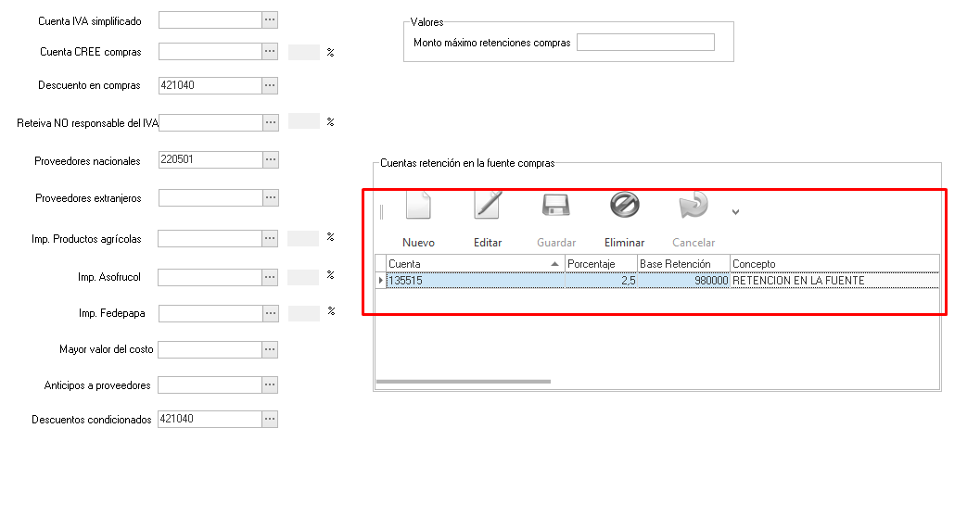980x529 pixels.
Task: Open lookup button for Descuento en compras
Action: [x=270, y=85]
